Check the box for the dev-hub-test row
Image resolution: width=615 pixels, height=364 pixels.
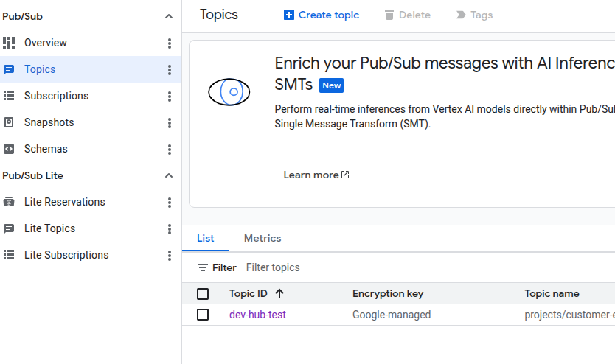(203, 315)
